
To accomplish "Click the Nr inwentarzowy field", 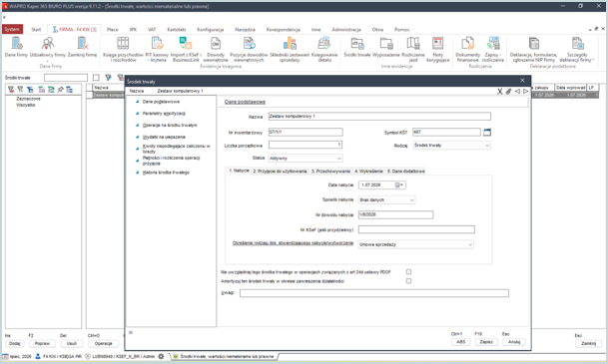I will [x=305, y=132].
